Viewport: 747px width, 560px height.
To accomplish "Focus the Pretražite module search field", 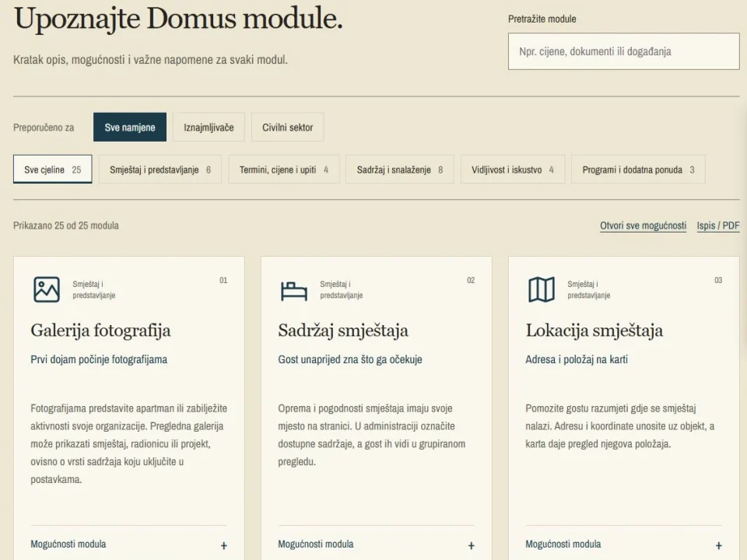I will pos(623,51).
